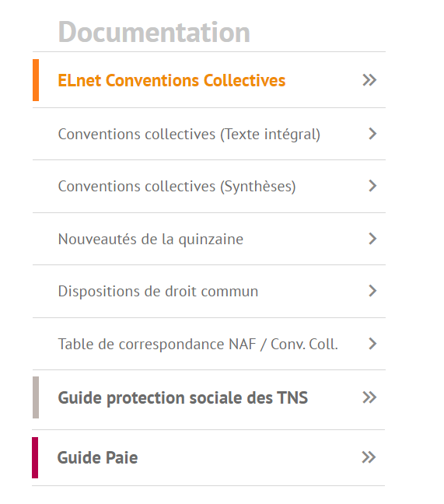
Task: Click the arrow icon for Nouveautés de la quinzaine
Action: coord(372,239)
